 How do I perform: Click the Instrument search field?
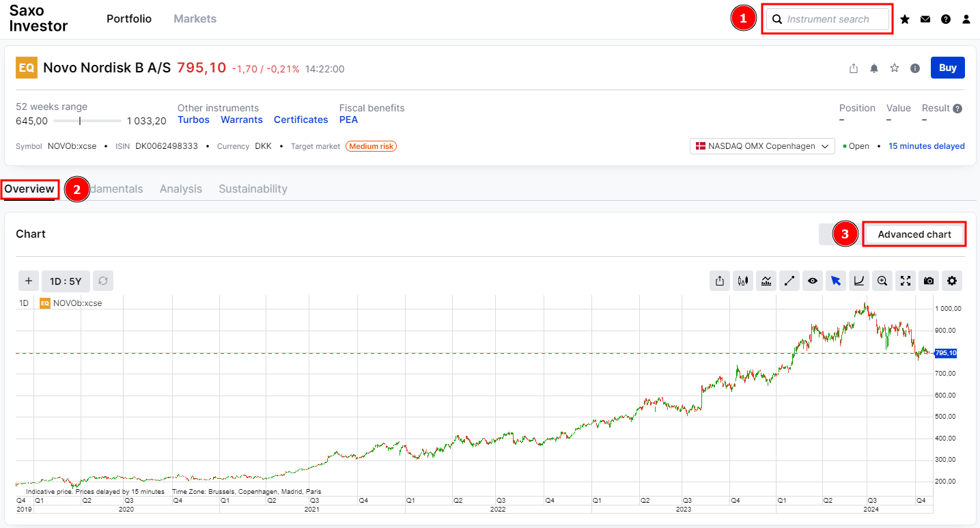tap(828, 19)
